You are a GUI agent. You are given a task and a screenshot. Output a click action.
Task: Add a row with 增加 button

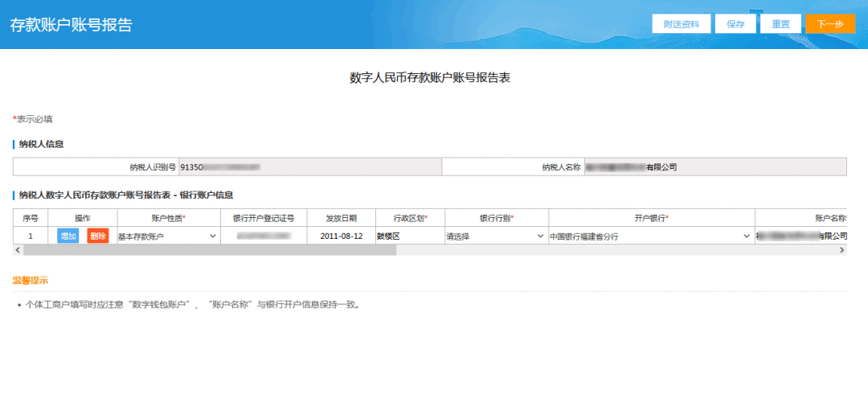tap(68, 236)
